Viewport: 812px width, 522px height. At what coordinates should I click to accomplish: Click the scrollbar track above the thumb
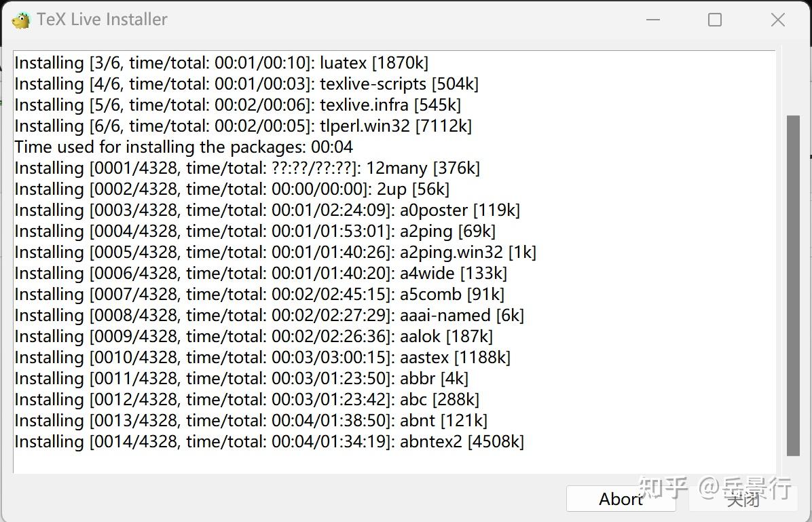click(793, 83)
